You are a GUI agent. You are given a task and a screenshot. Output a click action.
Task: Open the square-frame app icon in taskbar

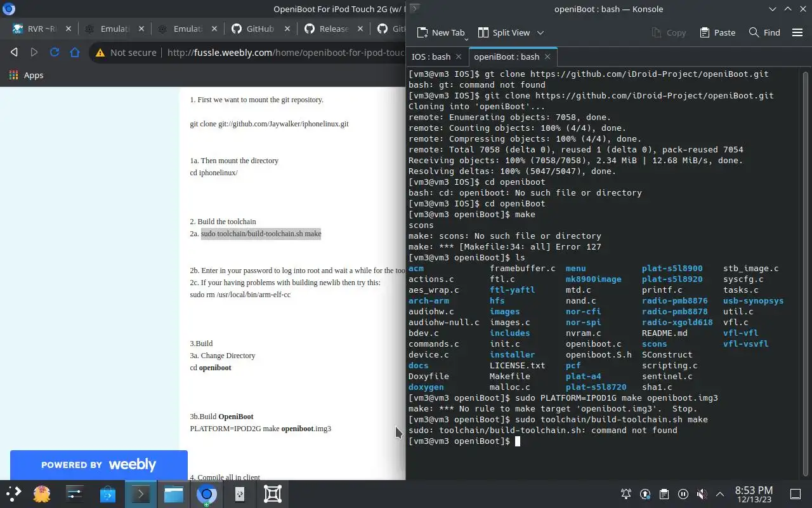[273, 494]
